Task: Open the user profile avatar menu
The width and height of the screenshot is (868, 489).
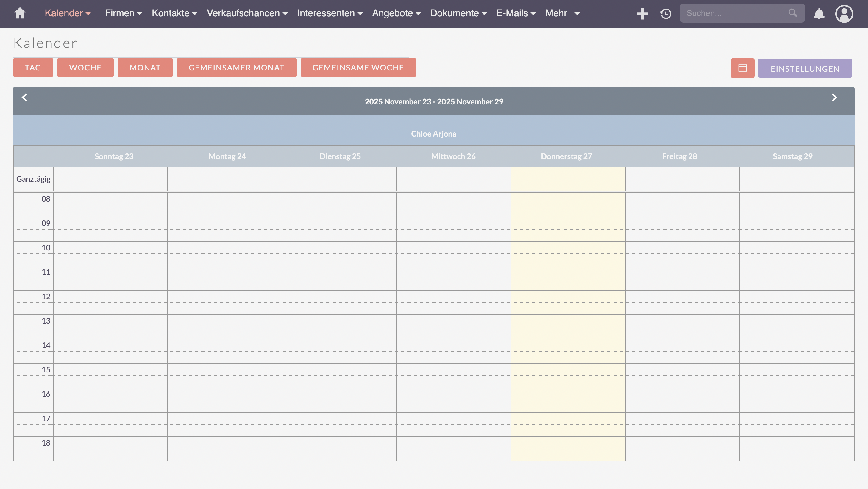Action: coord(844,13)
